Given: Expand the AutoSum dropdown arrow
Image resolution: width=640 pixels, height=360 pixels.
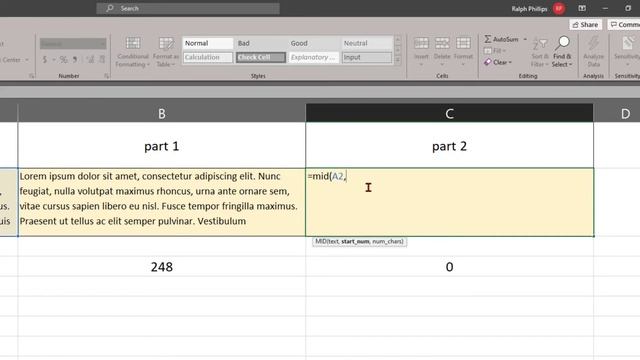Looking at the screenshot, I should point(525,39).
